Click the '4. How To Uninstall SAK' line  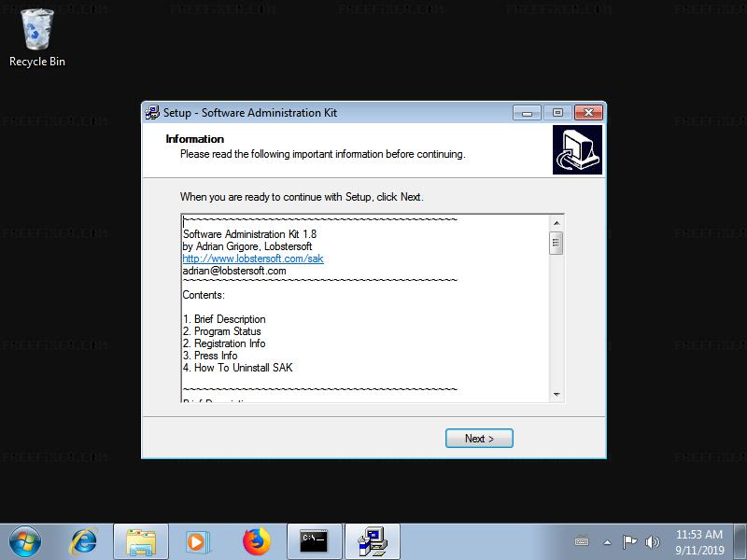click(x=238, y=368)
